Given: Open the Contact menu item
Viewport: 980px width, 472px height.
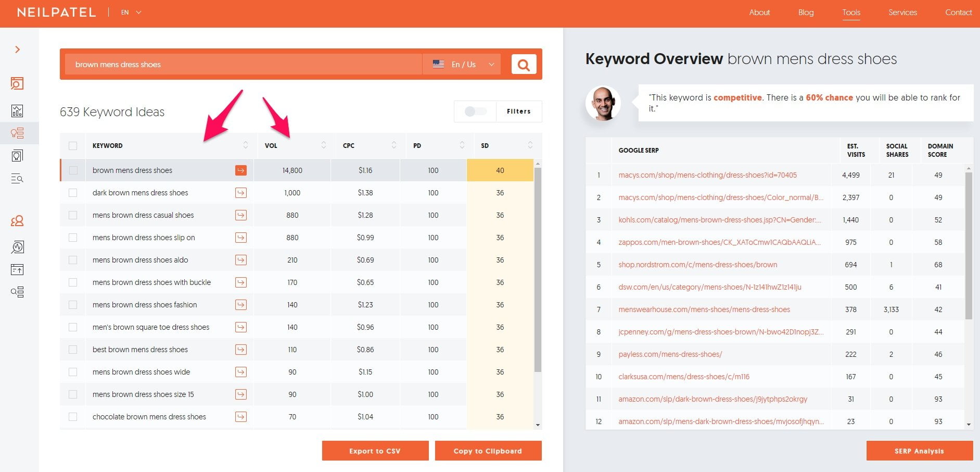Looking at the screenshot, I should tap(958, 13).
